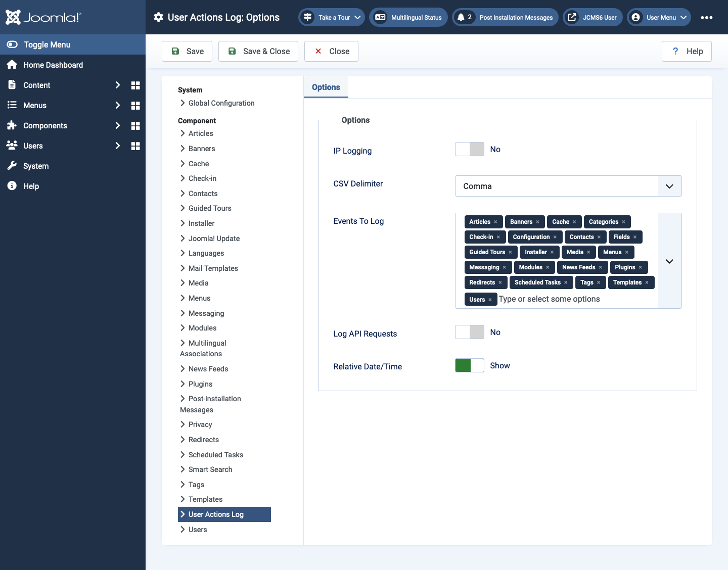Click the Save & Close button

258,51
